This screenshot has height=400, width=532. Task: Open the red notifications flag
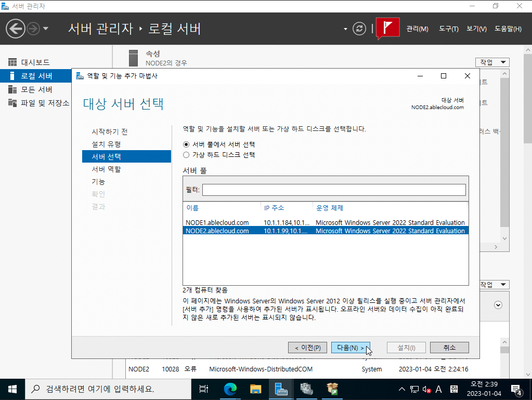click(388, 28)
